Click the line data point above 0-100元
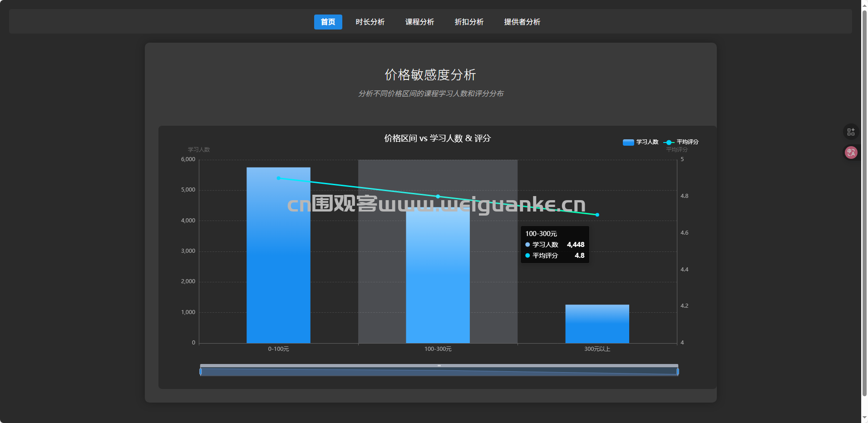This screenshot has width=868, height=423. point(278,178)
